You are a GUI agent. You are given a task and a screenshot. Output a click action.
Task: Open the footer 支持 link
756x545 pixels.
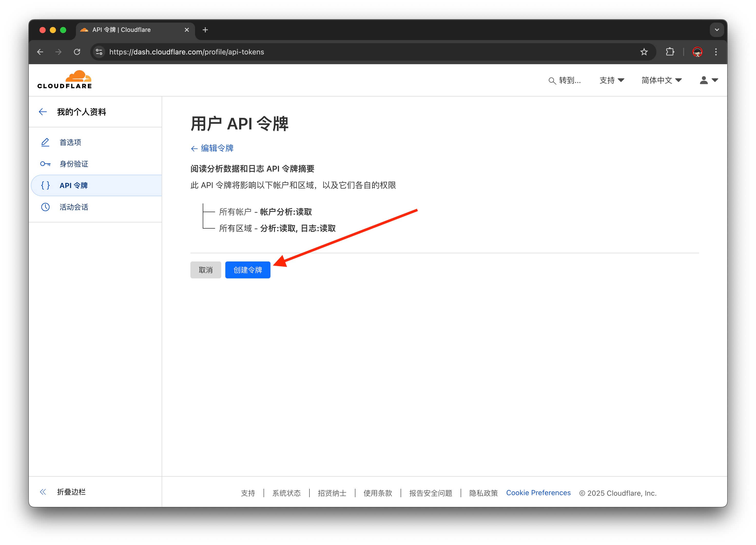(248, 493)
